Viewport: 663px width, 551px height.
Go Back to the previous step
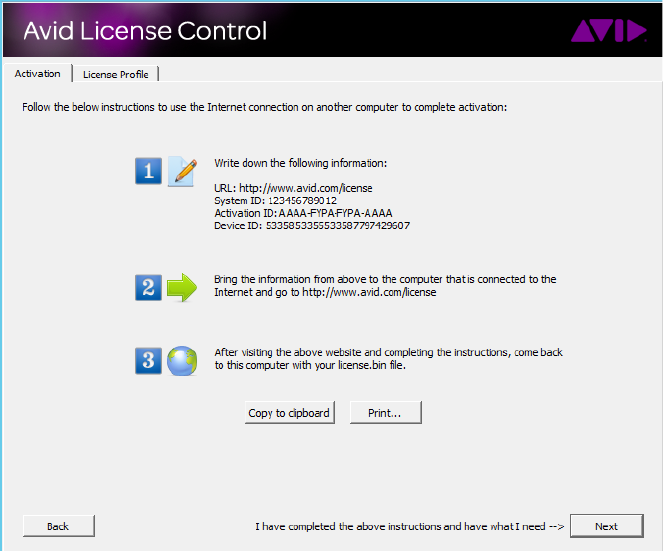click(x=58, y=526)
